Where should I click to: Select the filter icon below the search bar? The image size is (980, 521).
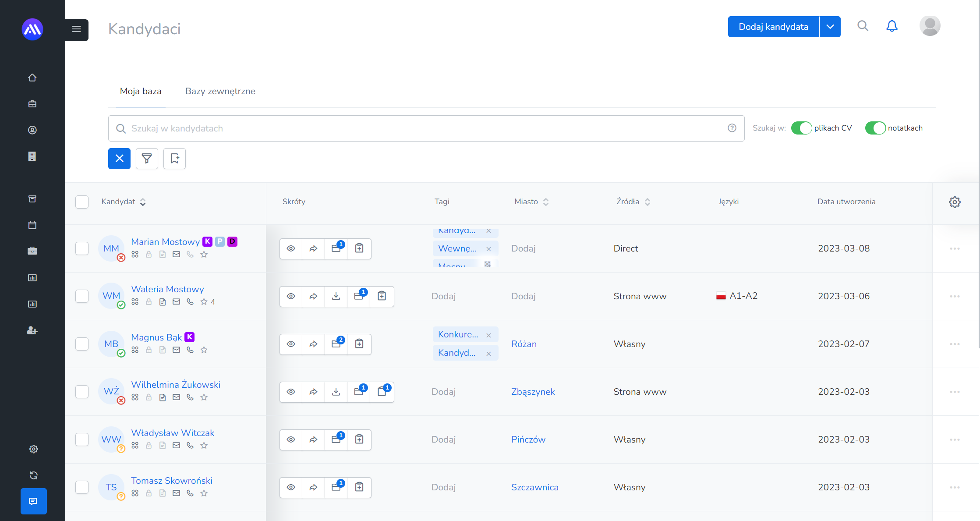[x=147, y=158]
